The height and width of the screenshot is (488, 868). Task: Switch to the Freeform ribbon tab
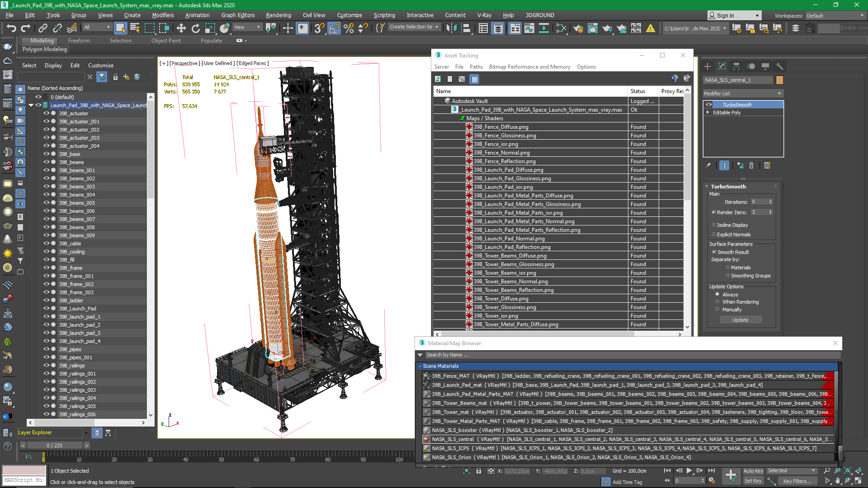coord(79,40)
